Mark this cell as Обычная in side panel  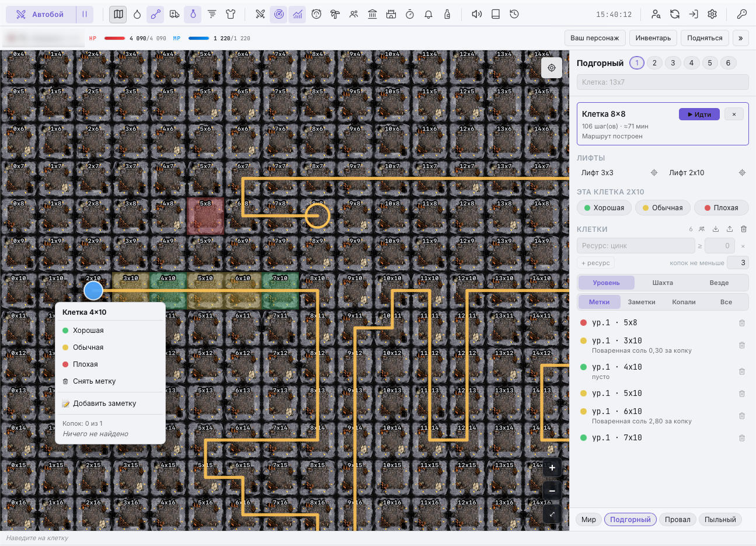point(662,208)
